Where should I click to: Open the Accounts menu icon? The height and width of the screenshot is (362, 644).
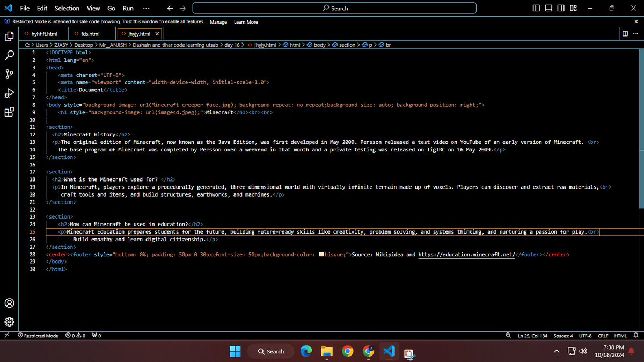coord(9,303)
